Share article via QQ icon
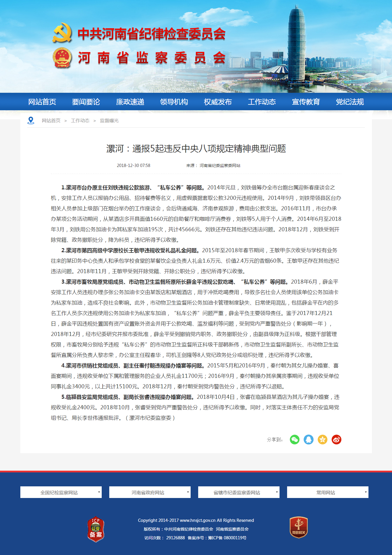Viewport: 392px width, 555px height. coord(309,439)
